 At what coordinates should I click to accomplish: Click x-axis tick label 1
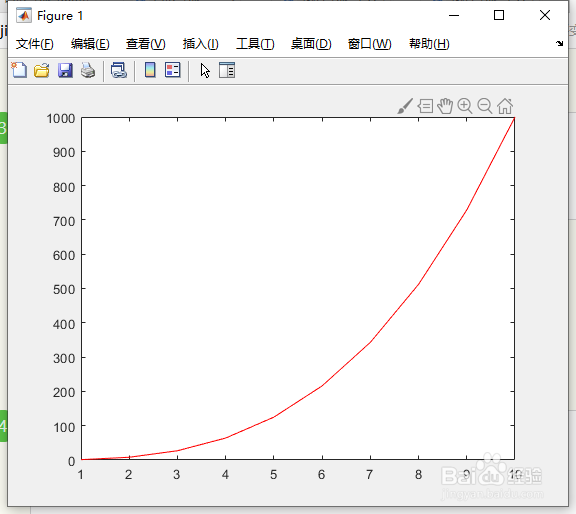(x=81, y=475)
